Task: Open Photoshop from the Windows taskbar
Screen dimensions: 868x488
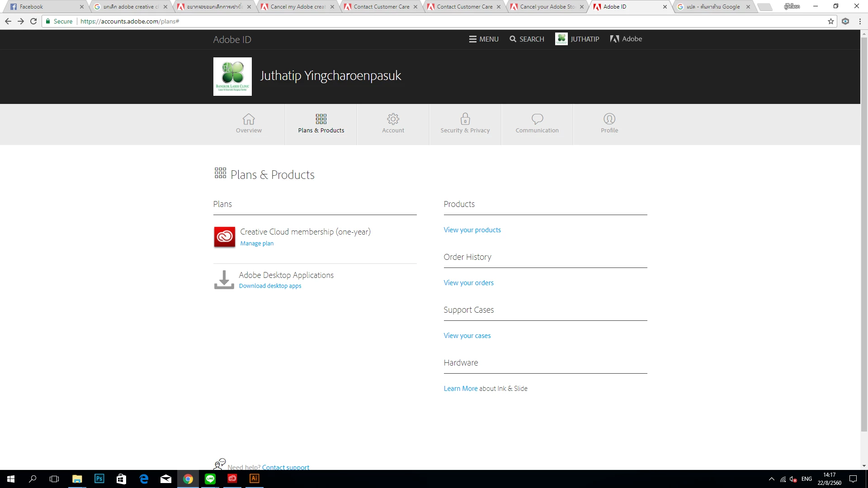Action: [x=99, y=479]
